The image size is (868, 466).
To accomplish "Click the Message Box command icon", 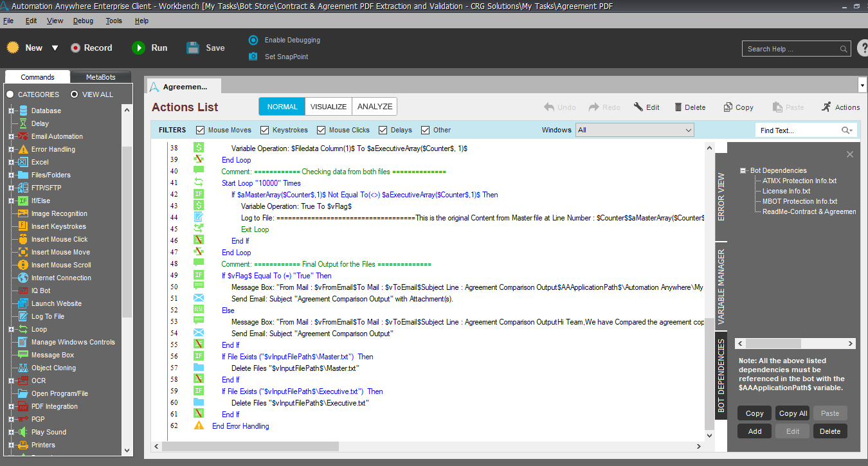I will (x=23, y=355).
